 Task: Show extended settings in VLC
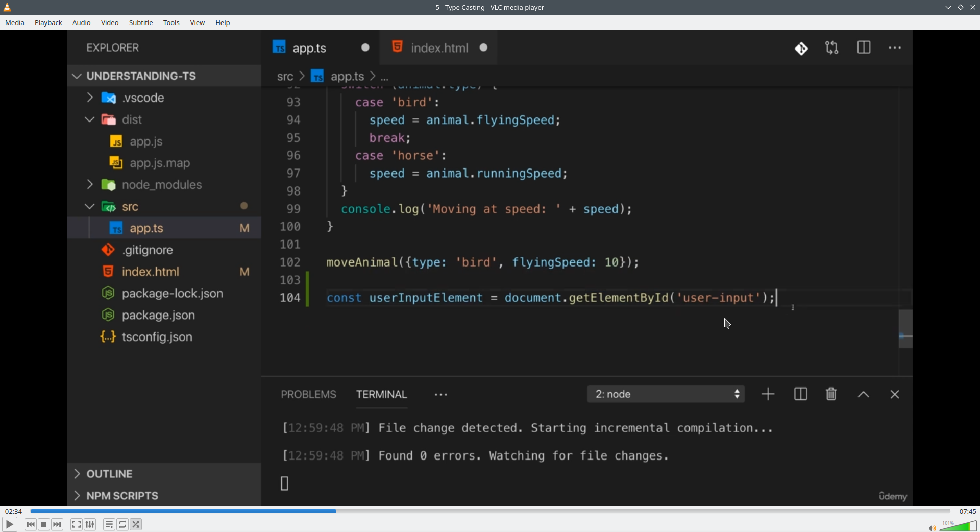point(90,524)
